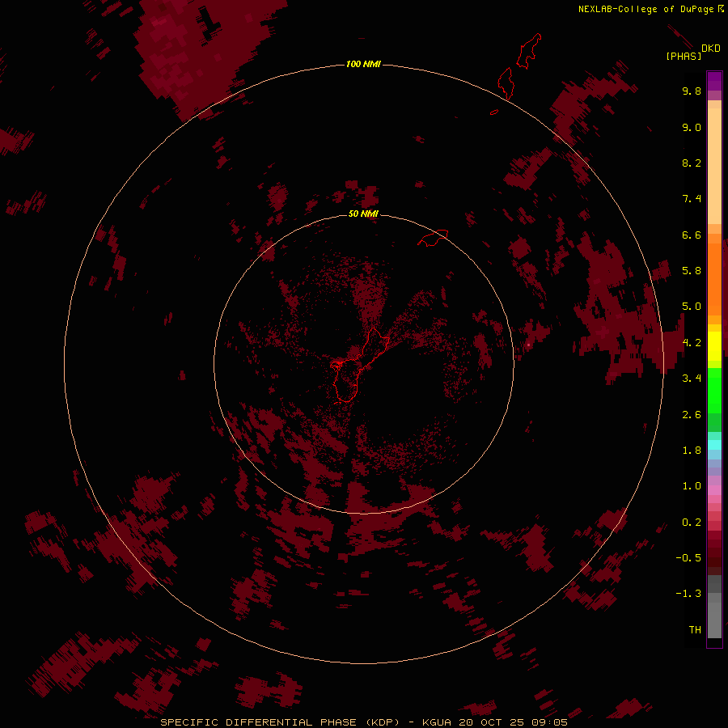Screen dimensions: 728x728
Task: Click the purple top segment of the colorbar
Action: (714, 81)
